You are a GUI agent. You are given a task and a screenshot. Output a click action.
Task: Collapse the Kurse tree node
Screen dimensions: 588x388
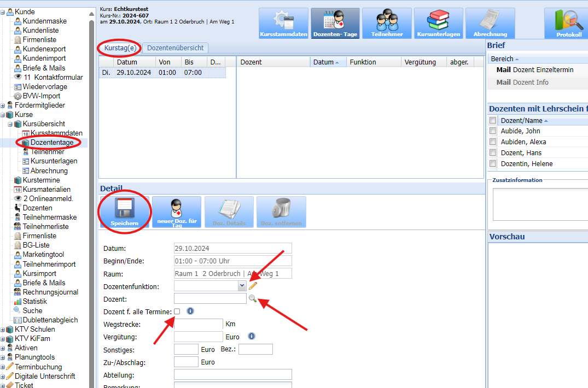point(3,115)
